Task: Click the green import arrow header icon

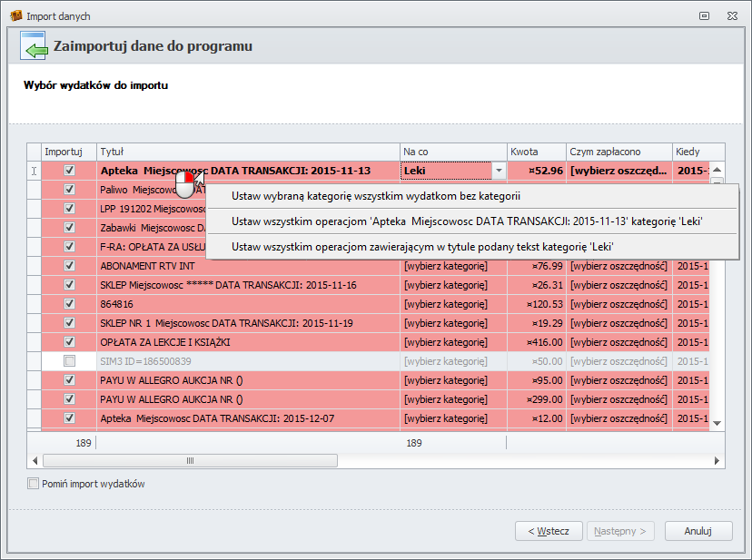Action: point(35,47)
